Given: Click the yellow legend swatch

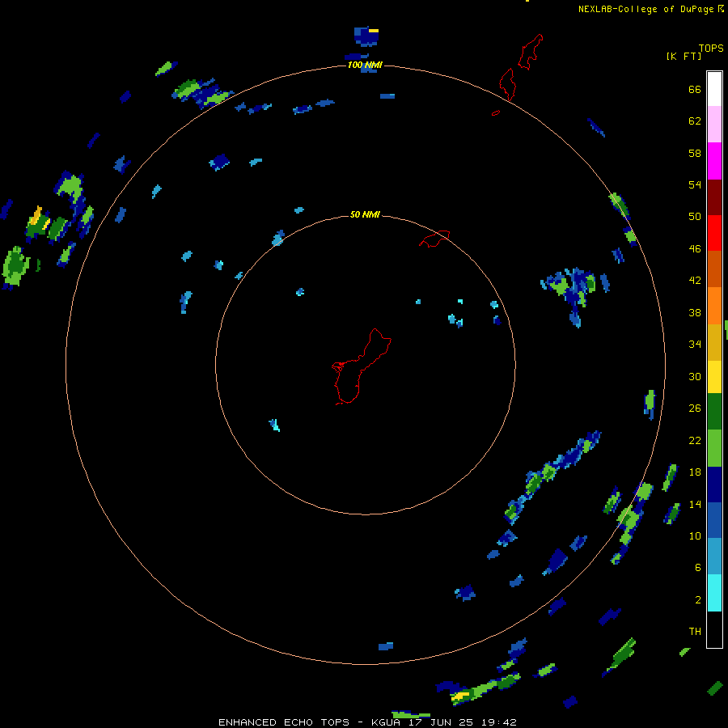Looking at the screenshot, I should pos(714,377).
